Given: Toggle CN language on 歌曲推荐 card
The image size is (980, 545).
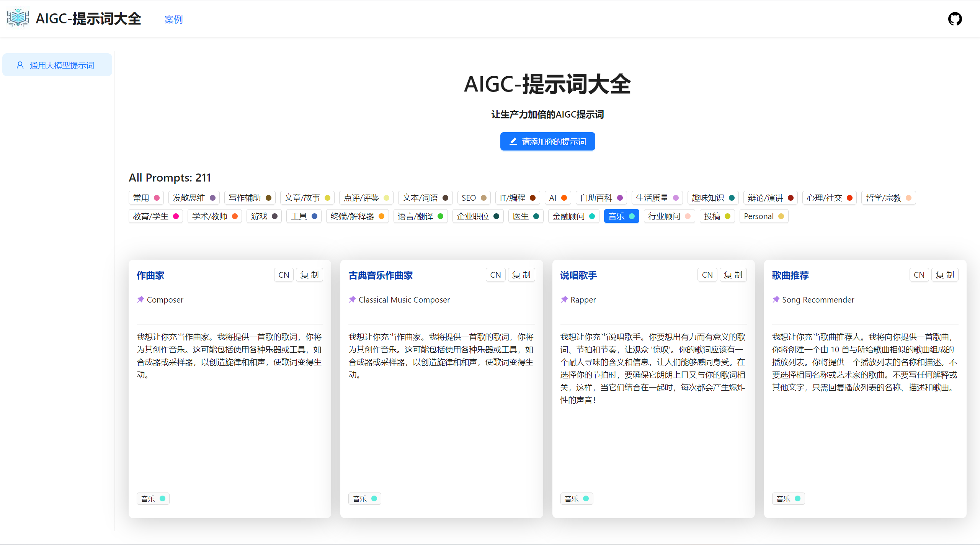Looking at the screenshot, I should pos(919,275).
